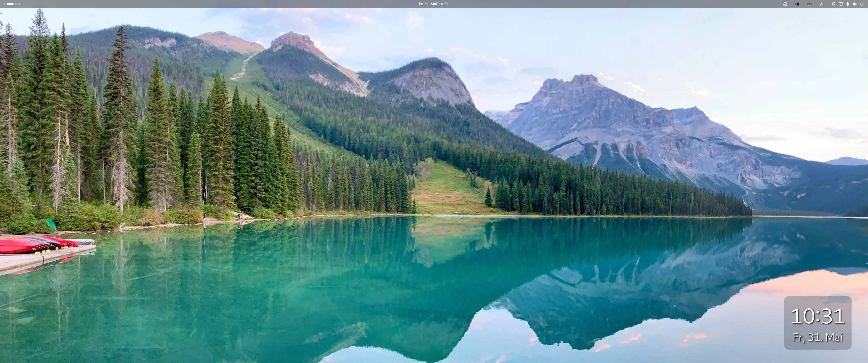The height and width of the screenshot is (363, 868).
Task: Click the creature-shaped tray icon before 1Password
Action: [785, 4]
